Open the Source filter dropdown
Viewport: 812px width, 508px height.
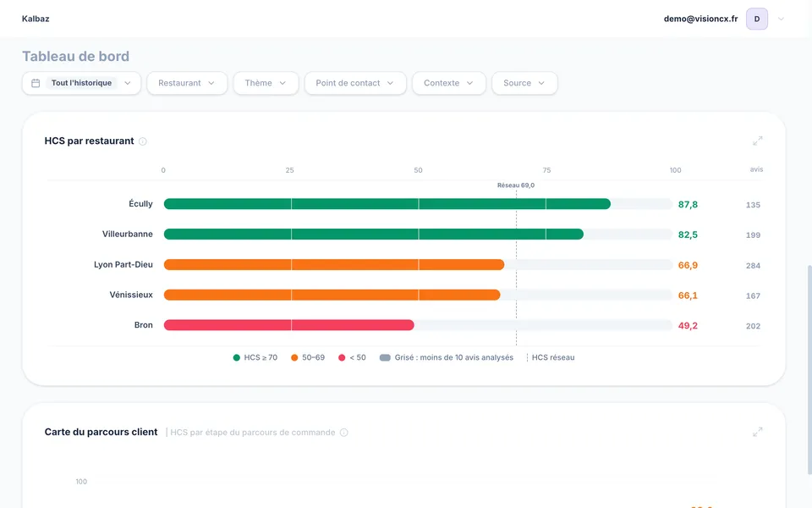tap(524, 83)
